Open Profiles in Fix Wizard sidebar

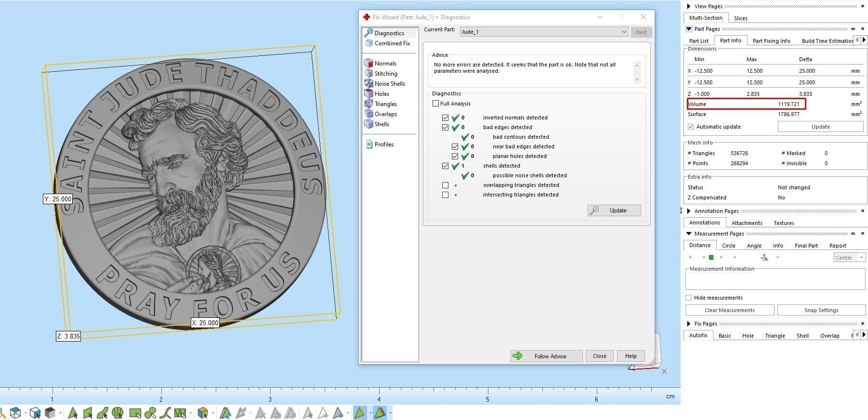coord(380,144)
